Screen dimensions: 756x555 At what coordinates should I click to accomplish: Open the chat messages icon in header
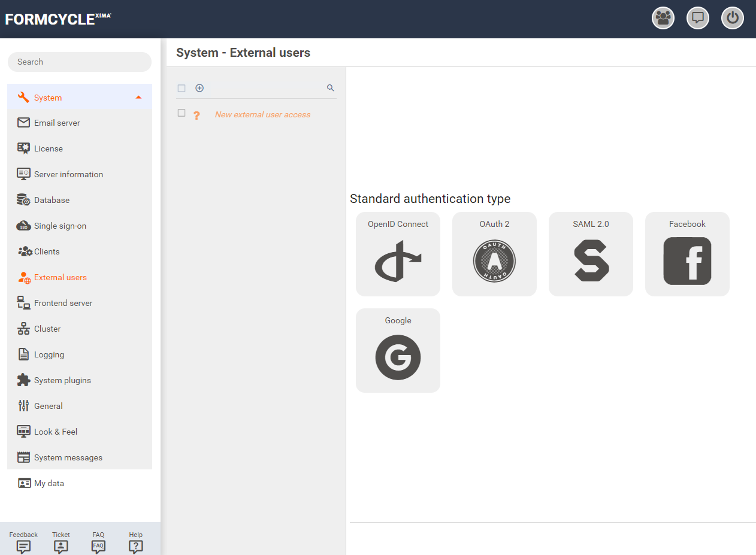(697, 18)
